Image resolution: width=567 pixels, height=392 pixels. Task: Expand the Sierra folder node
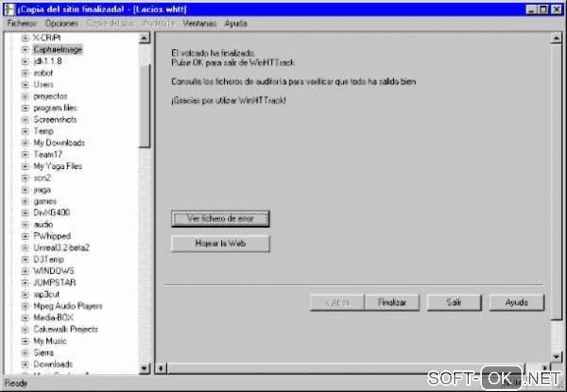point(25,353)
